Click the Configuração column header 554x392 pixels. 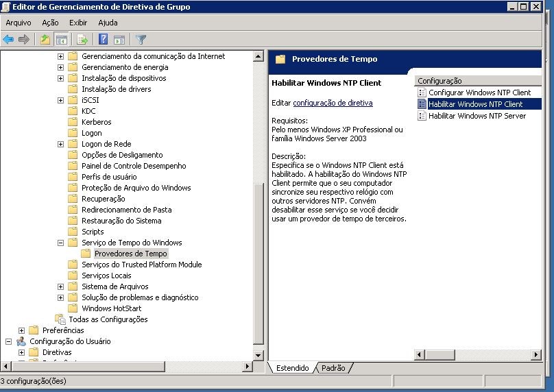tap(478, 81)
